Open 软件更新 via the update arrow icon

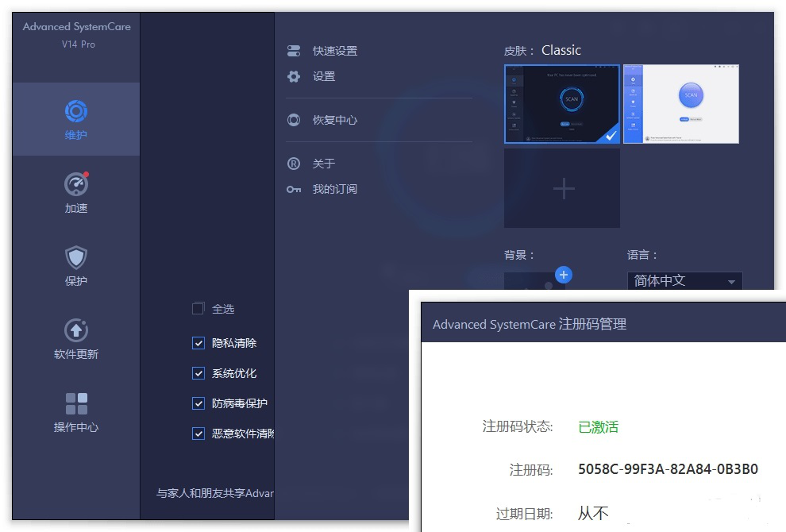[75, 330]
